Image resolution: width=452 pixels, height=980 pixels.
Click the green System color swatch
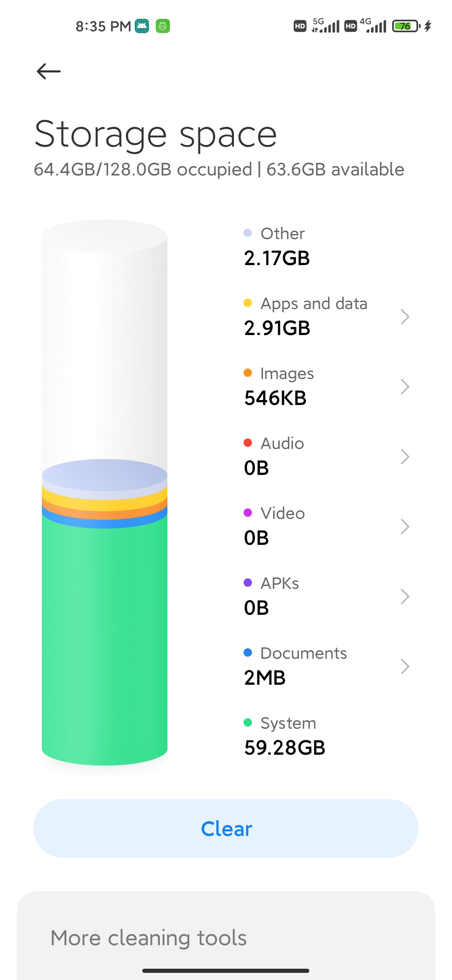[x=247, y=722]
